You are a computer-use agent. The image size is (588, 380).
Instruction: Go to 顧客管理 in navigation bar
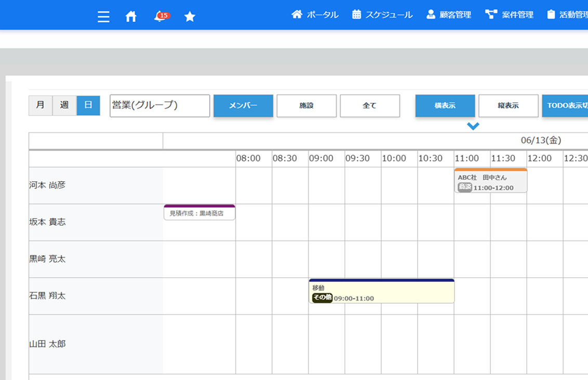(449, 15)
